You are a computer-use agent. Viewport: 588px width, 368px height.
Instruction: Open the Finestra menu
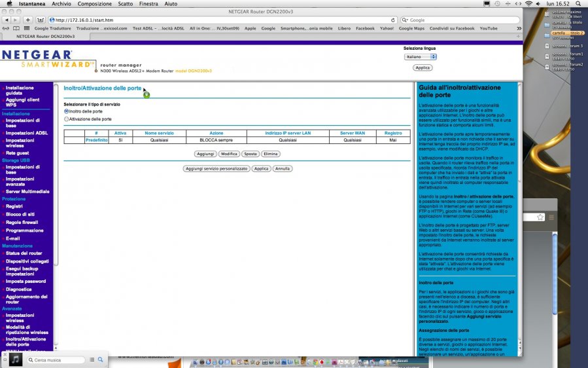click(x=148, y=4)
